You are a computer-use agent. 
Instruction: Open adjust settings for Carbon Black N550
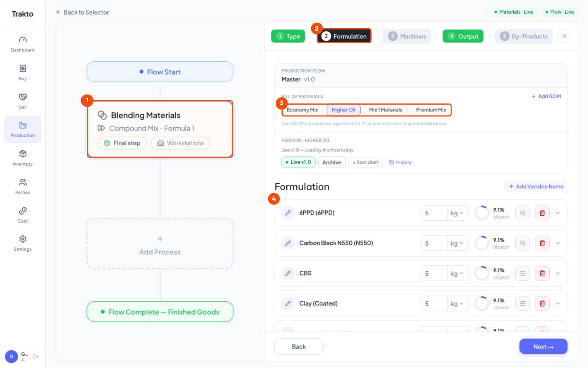(523, 243)
